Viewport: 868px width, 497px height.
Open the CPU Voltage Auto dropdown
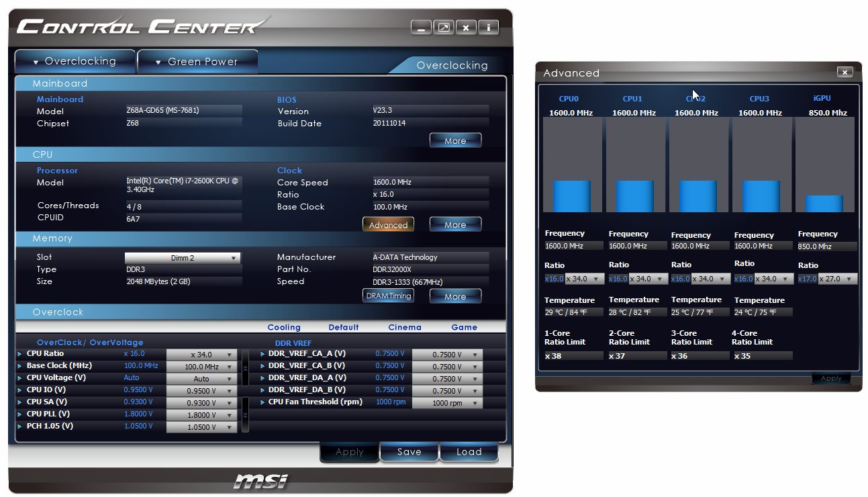point(201,379)
